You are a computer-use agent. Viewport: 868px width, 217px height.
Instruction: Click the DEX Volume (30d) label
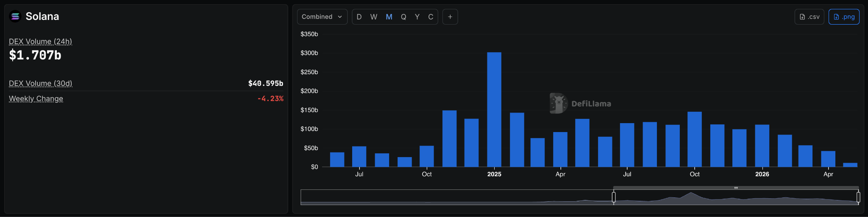[x=41, y=83]
